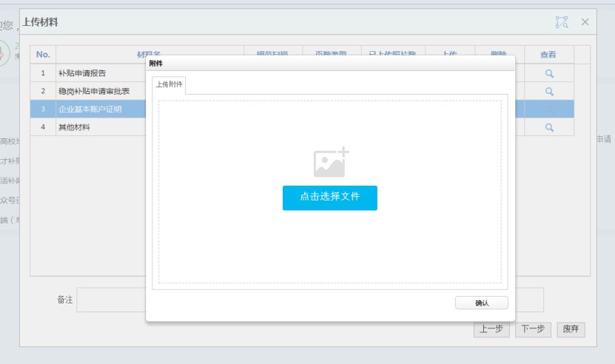
Task: Click the view magnifier for 企业基本账户证明
Action: (549, 109)
